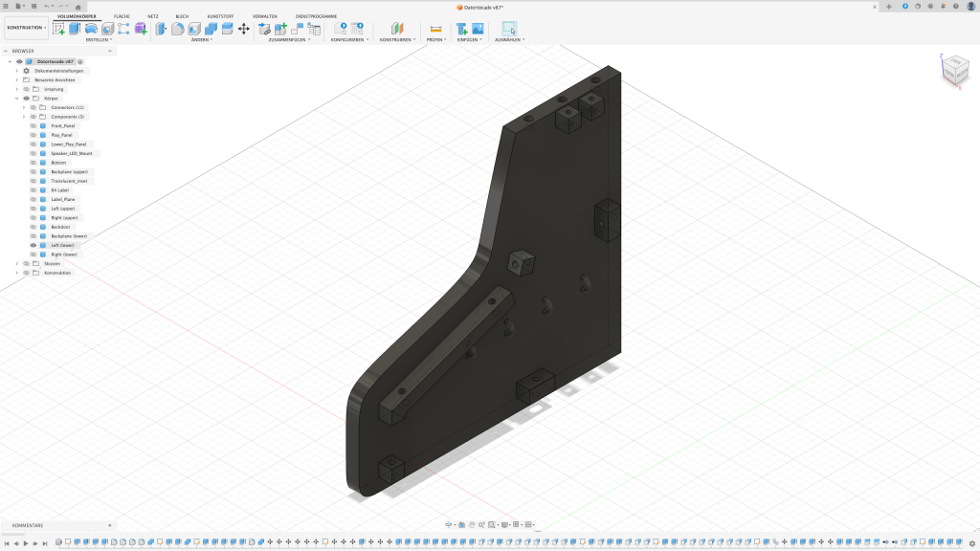Open the ZUSAMMENFÜGEN menu label
The image size is (980, 551).
coord(288,40)
